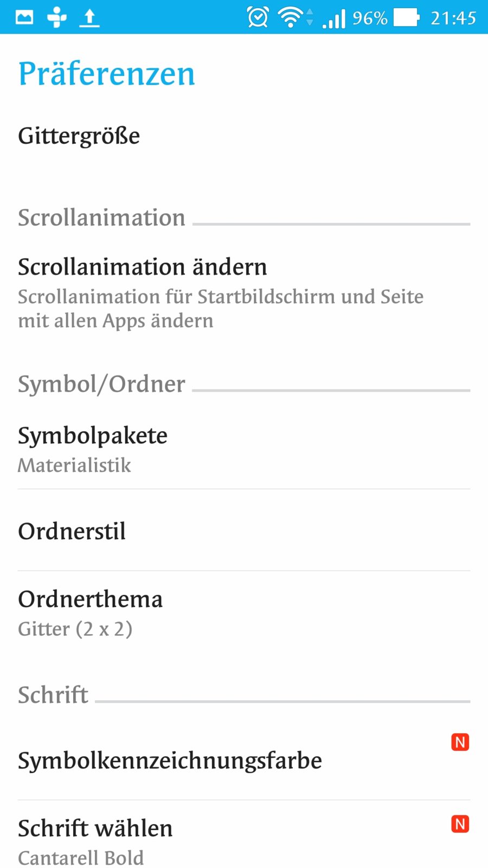Open the Gittergröße setting
This screenshot has width=488, height=868.
pyautogui.click(x=79, y=136)
